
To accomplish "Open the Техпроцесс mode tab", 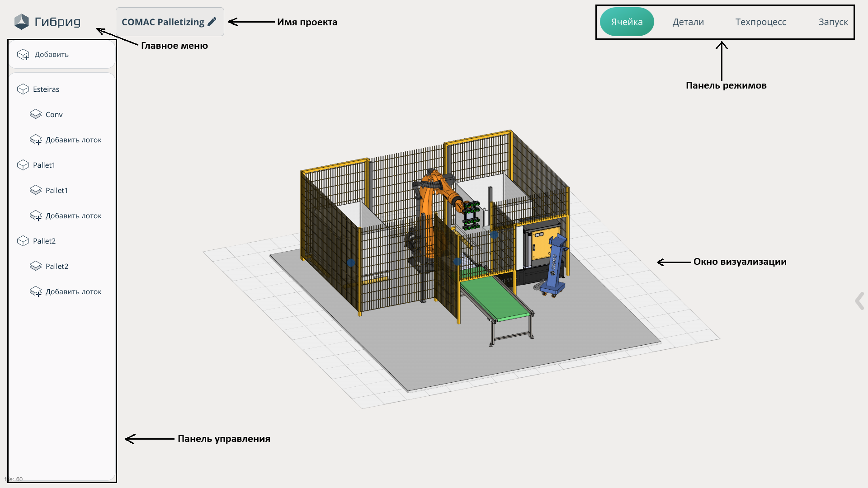I will pyautogui.click(x=760, y=22).
